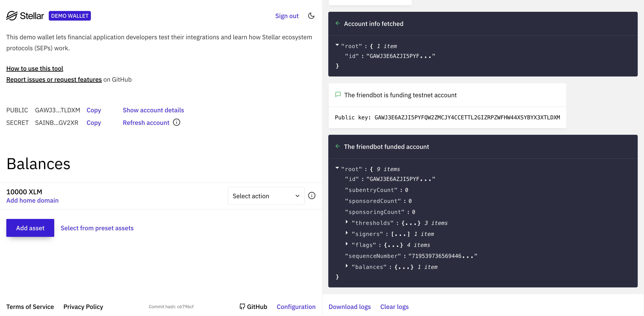
Task: Click the Add asset button
Action: pyautogui.click(x=30, y=228)
